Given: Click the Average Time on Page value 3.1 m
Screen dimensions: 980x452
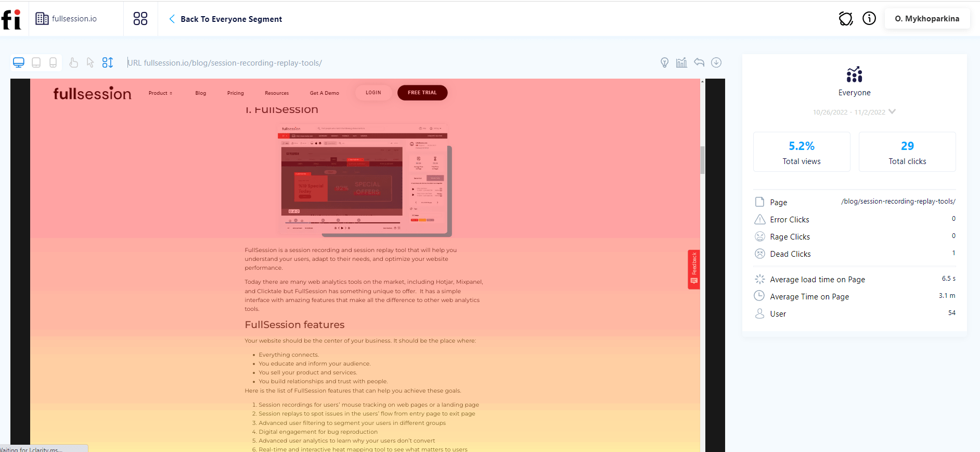Looking at the screenshot, I should tap(947, 296).
